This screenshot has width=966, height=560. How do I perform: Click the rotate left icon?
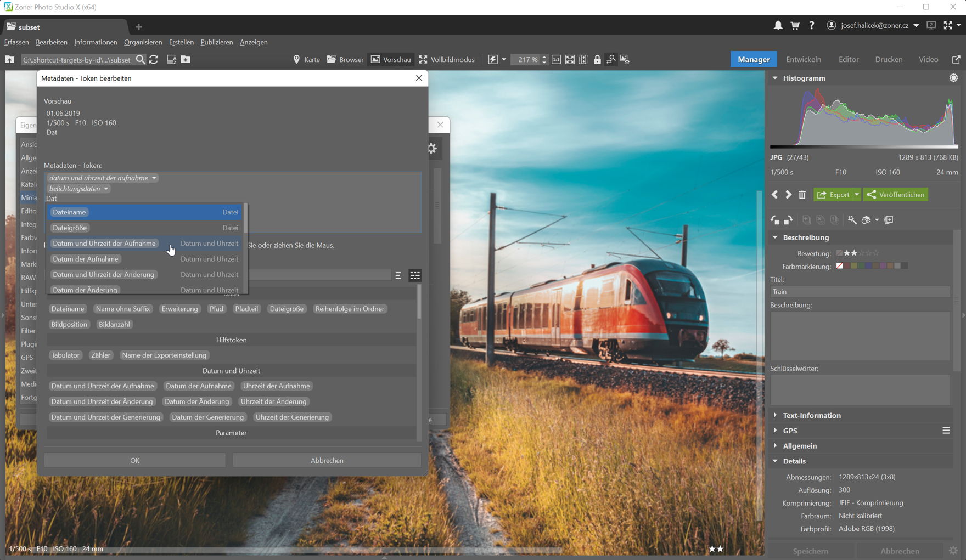pos(774,219)
